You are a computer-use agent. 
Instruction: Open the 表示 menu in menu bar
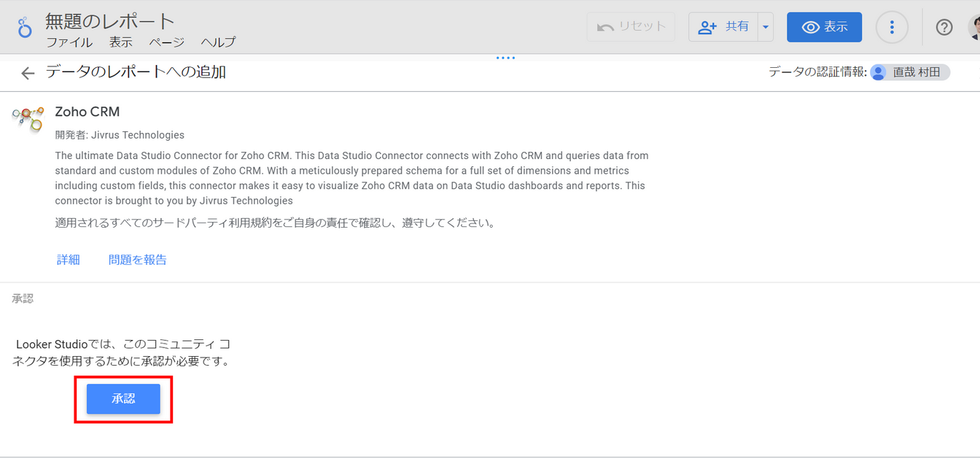(x=121, y=42)
